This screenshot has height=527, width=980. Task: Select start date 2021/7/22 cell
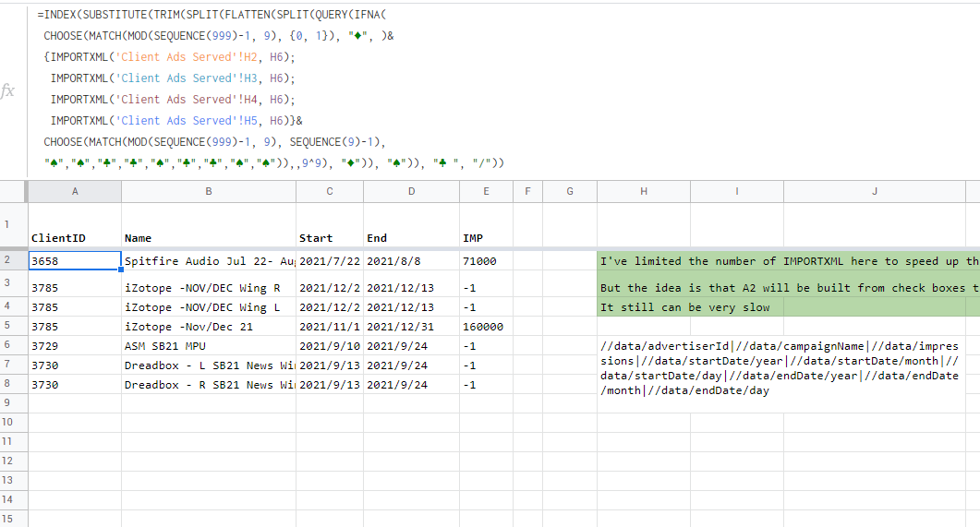[x=330, y=261]
